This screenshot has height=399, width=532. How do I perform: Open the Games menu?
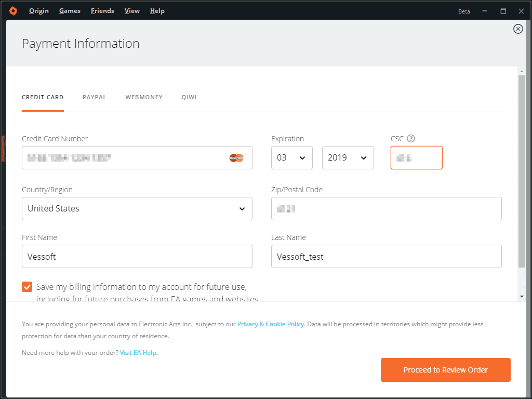(x=70, y=11)
